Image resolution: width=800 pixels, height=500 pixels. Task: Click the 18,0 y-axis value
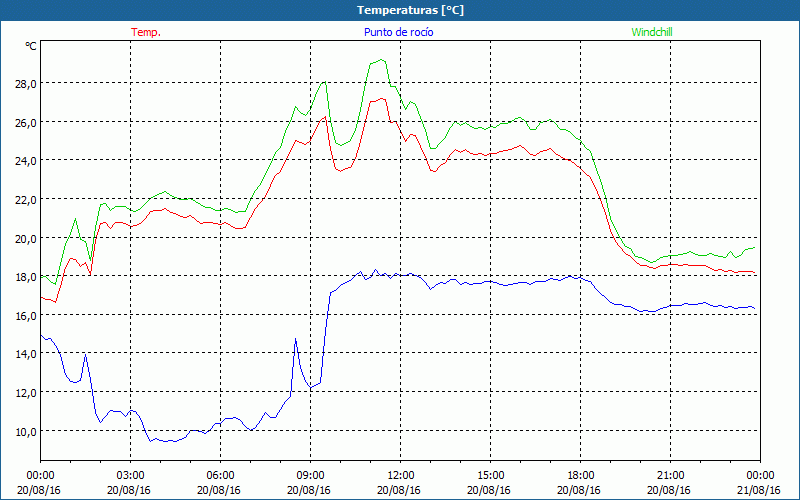pyautogui.click(x=26, y=277)
